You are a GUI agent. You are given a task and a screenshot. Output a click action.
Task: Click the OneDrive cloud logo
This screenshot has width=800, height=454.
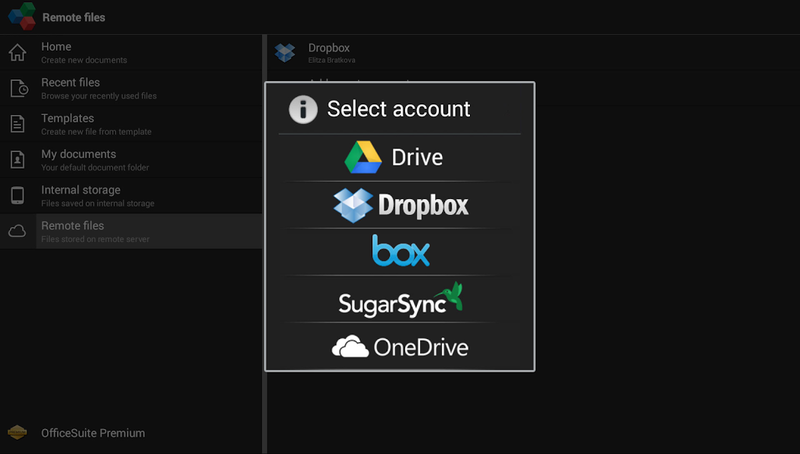[x=350, y=346]
